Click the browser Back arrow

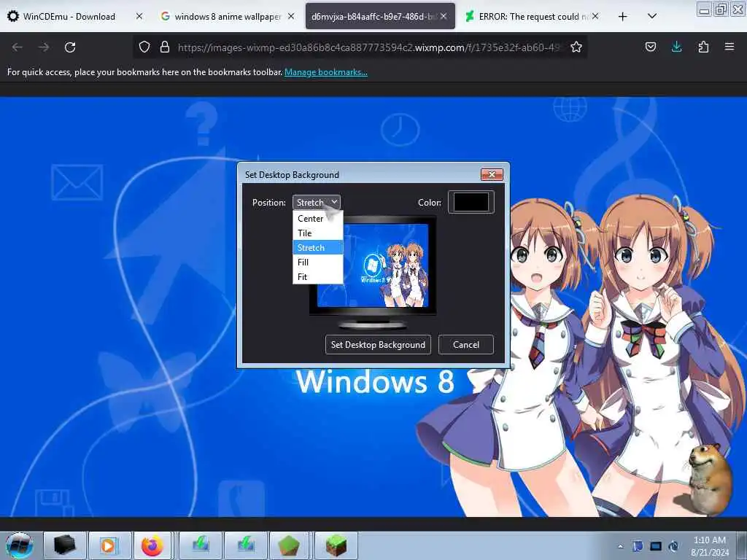click(x=18, y=47)
